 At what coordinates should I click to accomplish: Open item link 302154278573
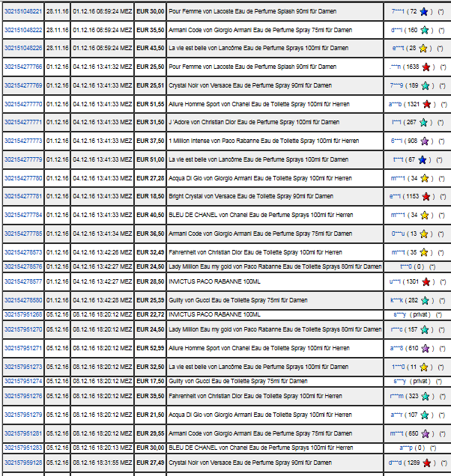(23, 252)
